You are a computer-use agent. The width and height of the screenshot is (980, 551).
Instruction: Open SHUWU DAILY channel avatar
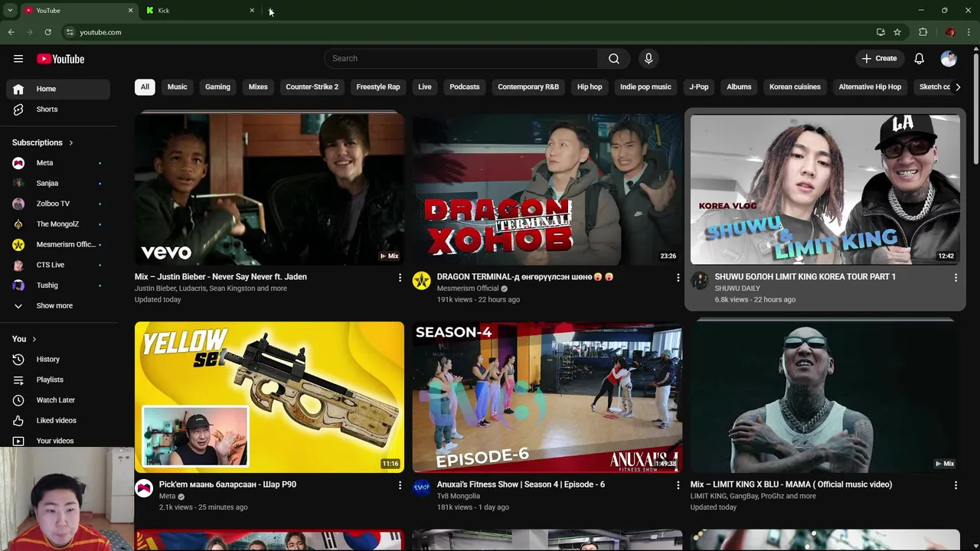pyautogui.click(x=700, y=281)
